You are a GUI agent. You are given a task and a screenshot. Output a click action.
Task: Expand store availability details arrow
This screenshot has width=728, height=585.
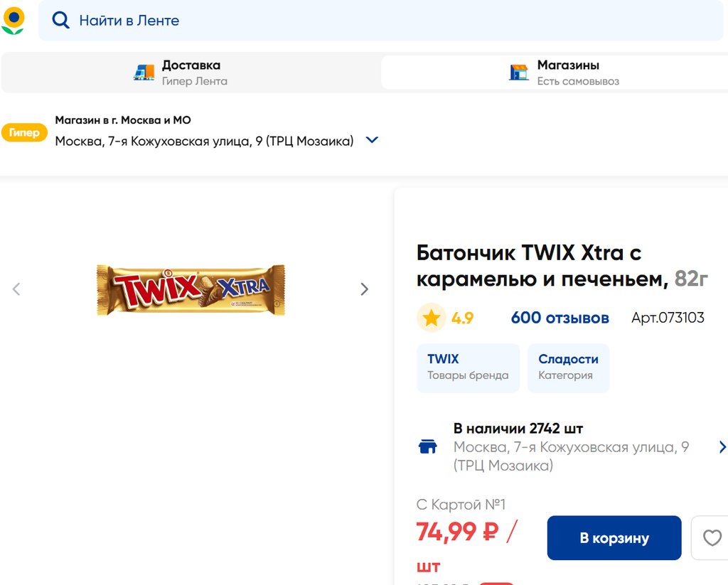click(722, 447)
